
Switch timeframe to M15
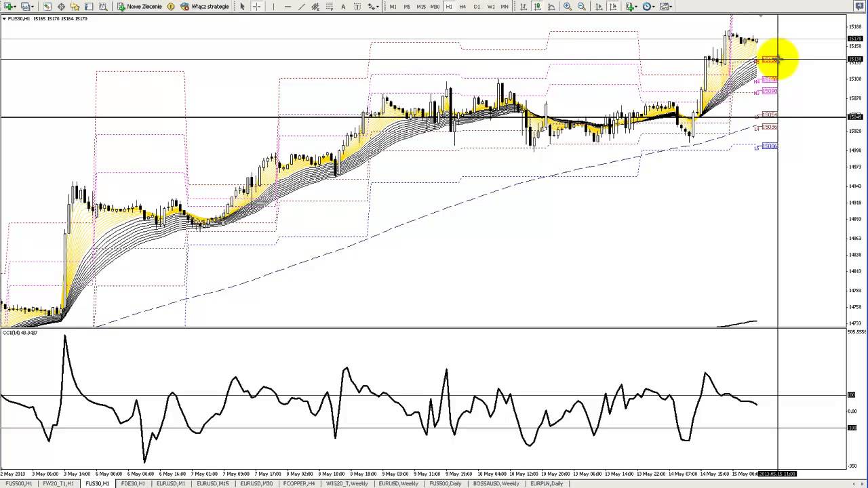tap(421, 6)
